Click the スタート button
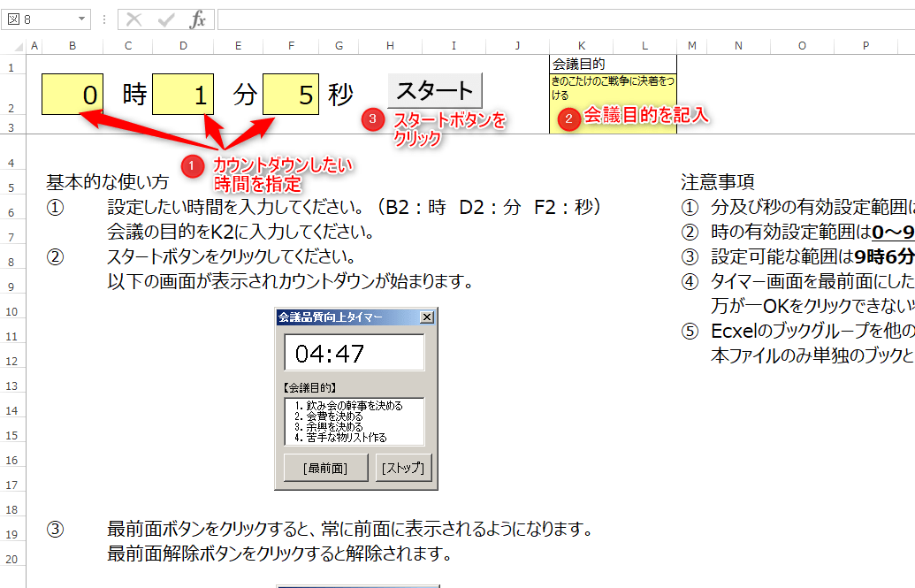The image size is (915, 588). pos(436,89)
